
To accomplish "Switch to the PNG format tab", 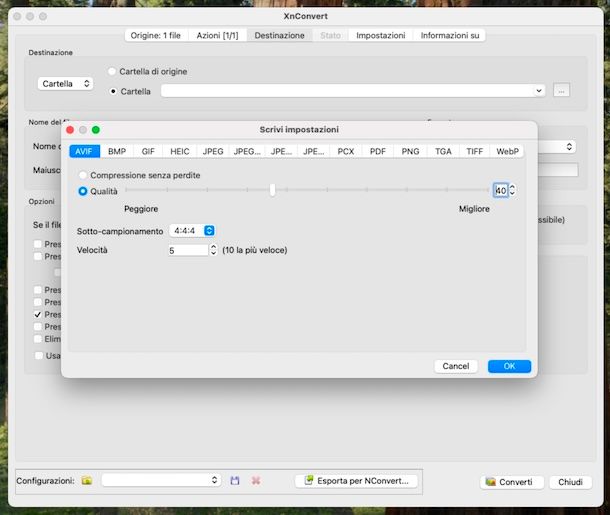I will coord(410,151).
